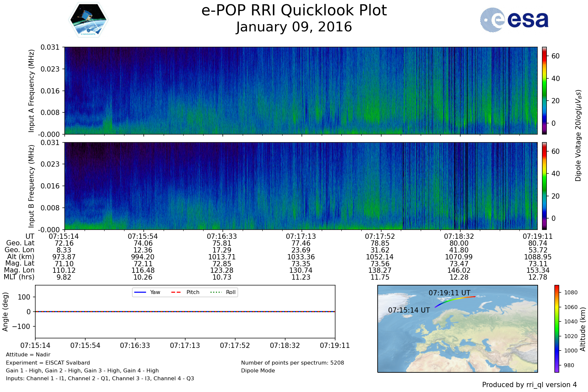Screen dimensions: 588x392
Task: Click the Input B spectrogram panel
Action: pos(301,186)
